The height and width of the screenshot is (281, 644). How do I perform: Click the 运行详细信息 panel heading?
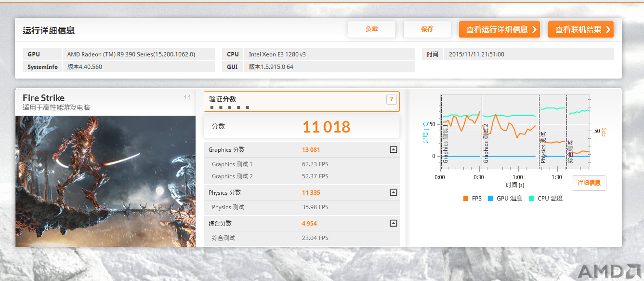[x=49, y=30]
